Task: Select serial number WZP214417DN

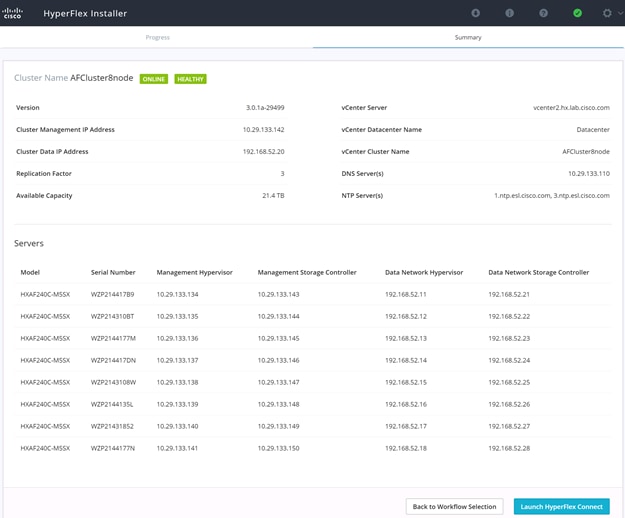Action: coord(113,360)
